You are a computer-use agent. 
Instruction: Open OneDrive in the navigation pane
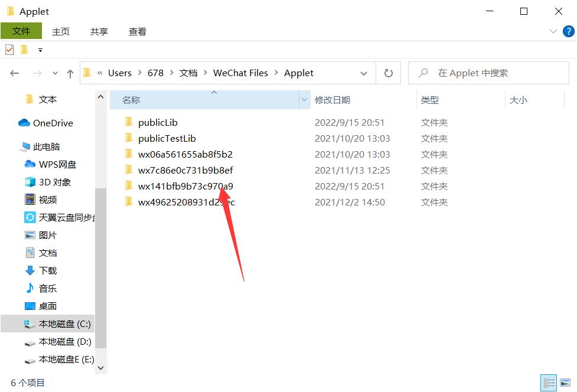click(x=53, y=123)
